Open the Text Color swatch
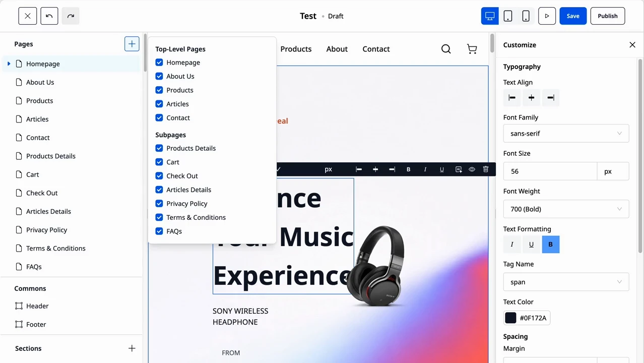Image resolution: width=644 pixels, height=363 pixels. [x=510, y=318]
